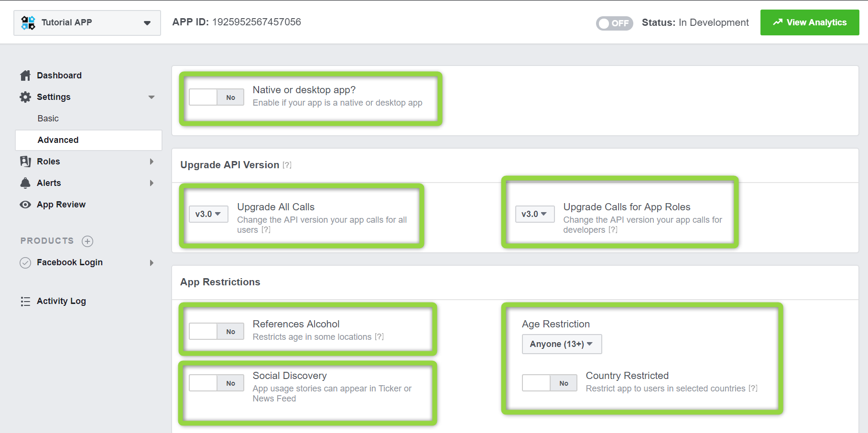Viewport: 868px width, 433px height.
Task: Open the Upgrade Calls for App Roles version dropdown
Action: 535,214
